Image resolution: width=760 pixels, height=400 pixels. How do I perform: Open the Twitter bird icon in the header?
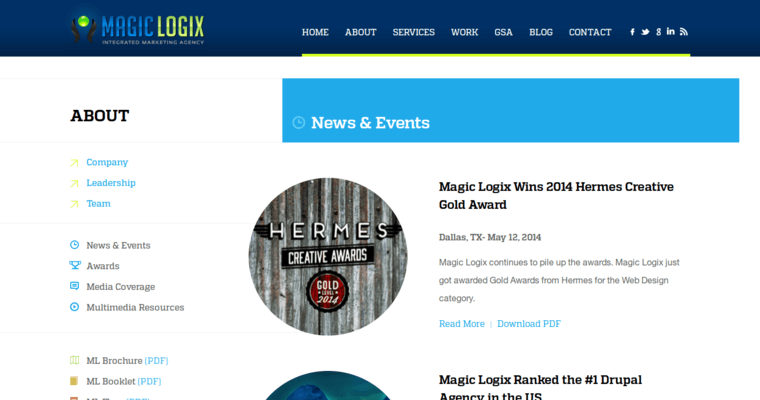(x=645, y=32)
